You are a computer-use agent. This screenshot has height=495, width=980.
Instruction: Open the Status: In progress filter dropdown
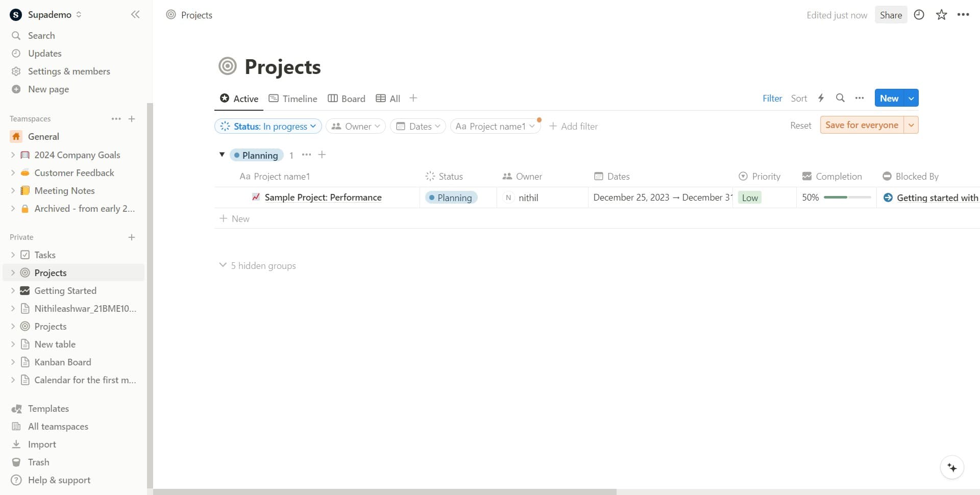tap(268, 126)
